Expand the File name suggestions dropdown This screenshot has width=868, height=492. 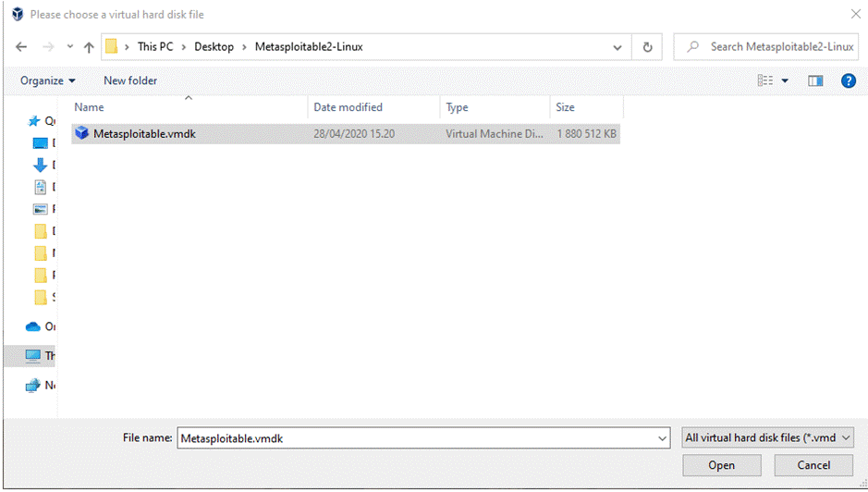662,438
